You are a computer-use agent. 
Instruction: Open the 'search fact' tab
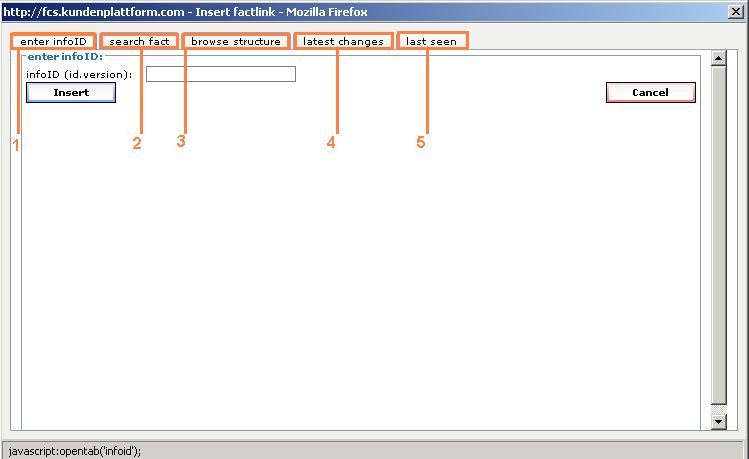click(x=140, y=42)
